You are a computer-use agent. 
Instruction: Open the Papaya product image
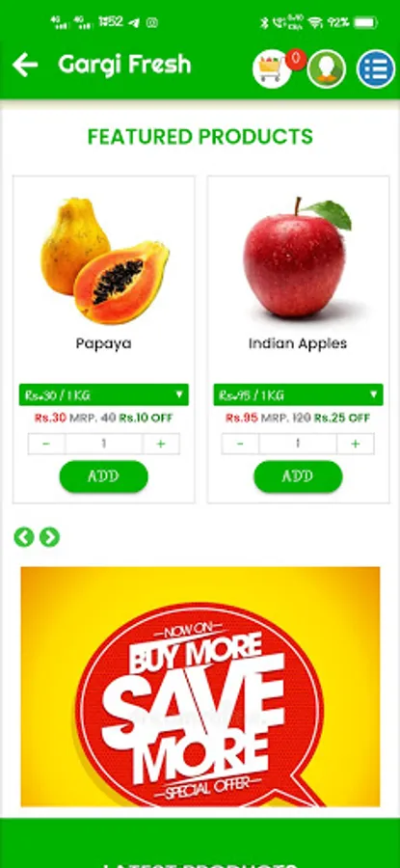coord(104,260)
